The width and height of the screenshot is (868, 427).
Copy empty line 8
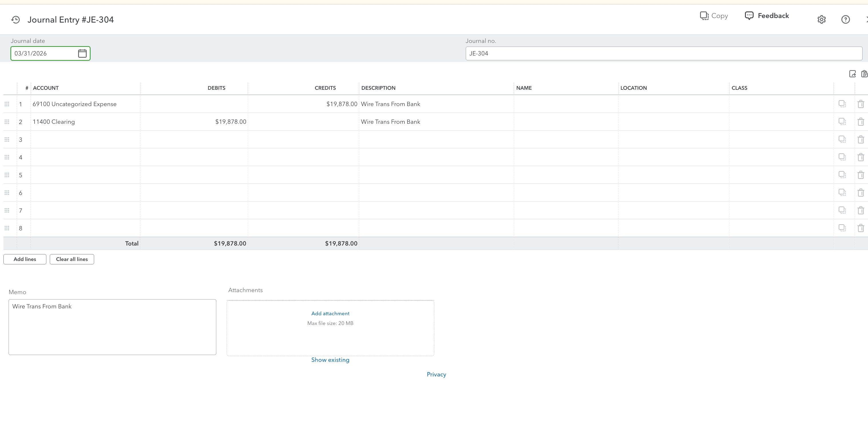(842, 228)
